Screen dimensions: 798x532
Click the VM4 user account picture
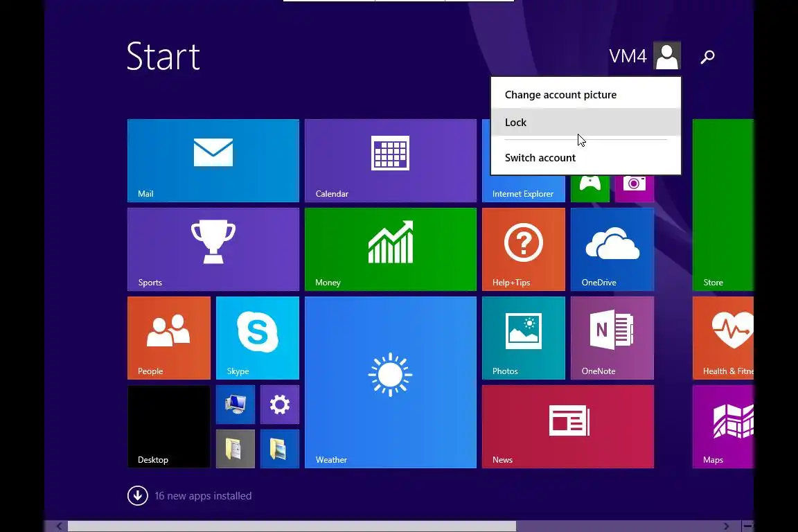[x=666, y=55]
